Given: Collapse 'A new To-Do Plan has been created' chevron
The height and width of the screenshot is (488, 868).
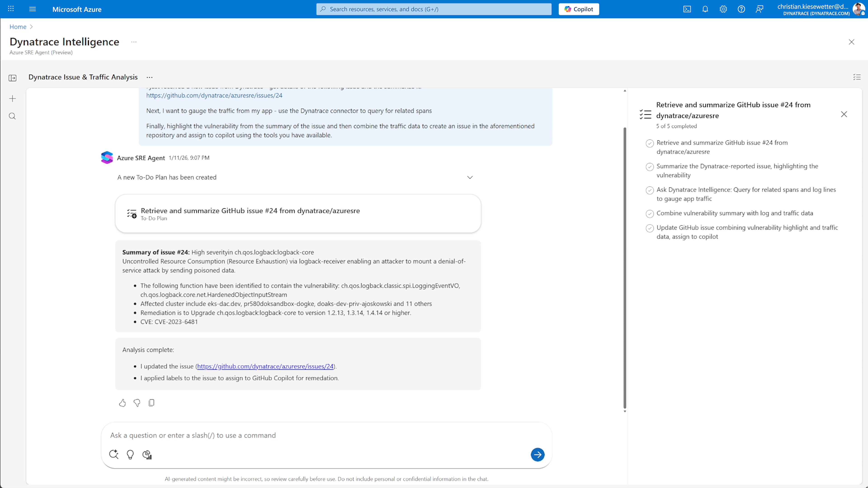Looking at the screenshot, I should point(470,178).
